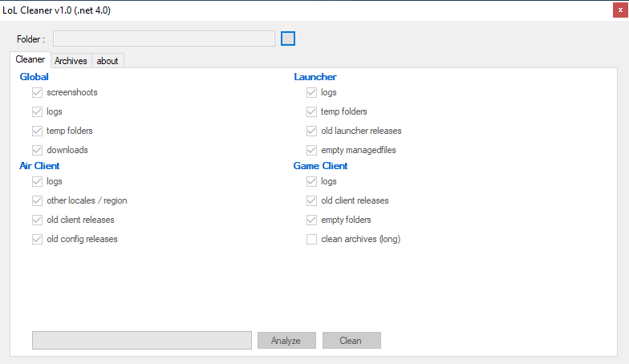Toggle Global logs checkbox

coord(37,112)
